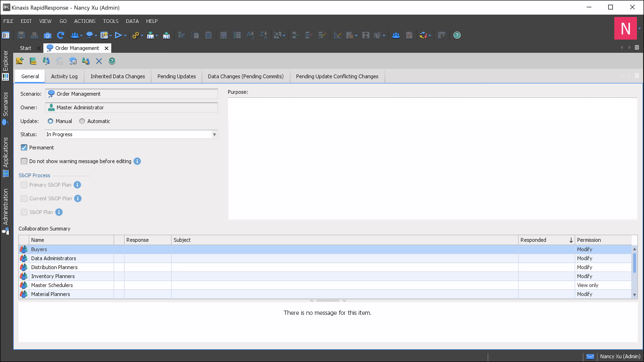Click the mail envelope icon in status bar
The width and height of the screenshot is (644, 362).
click(590, 356)
